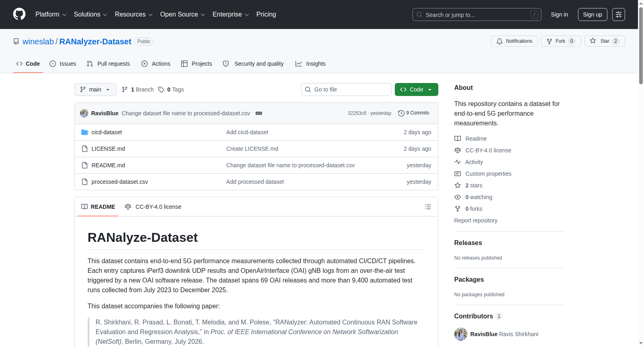Click the Notifications bell icon
The height and width of the screenshot is (347, 644).
[500, 41]
